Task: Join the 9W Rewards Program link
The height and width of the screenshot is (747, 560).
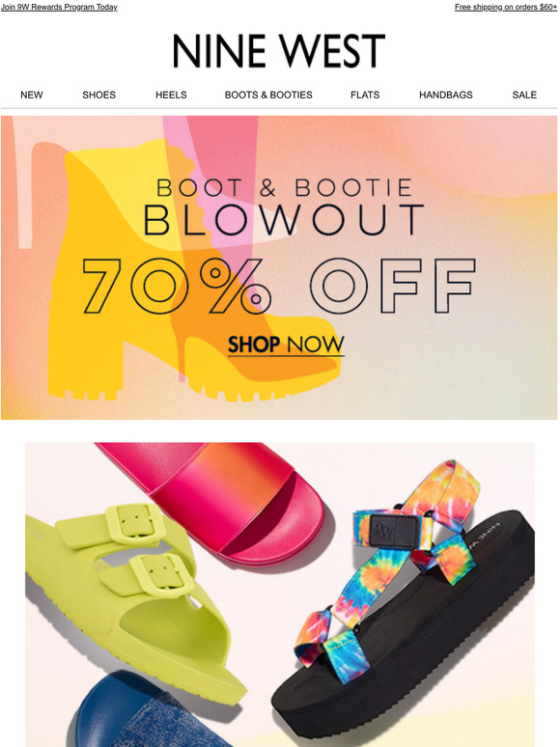Action: [59, 7]
